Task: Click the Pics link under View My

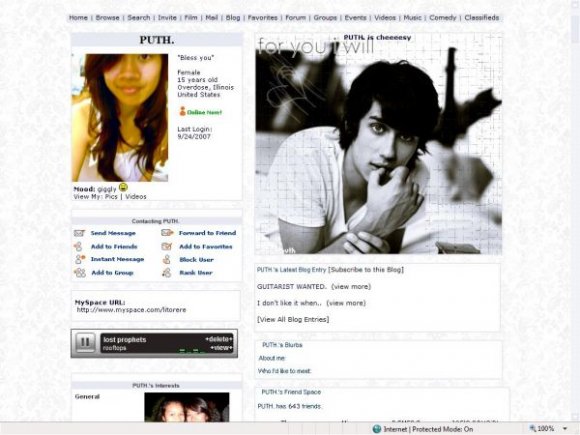Action: [111, 197]
